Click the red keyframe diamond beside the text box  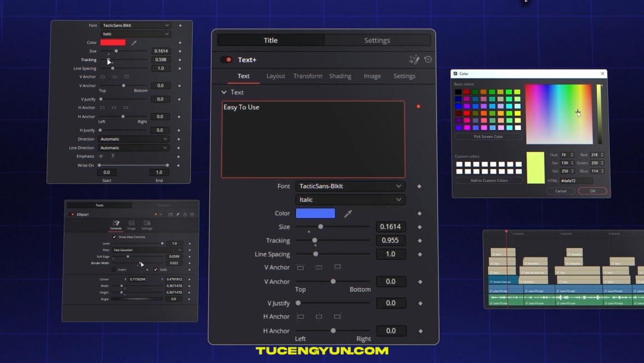pyautogui.click(x=419, y=106)
